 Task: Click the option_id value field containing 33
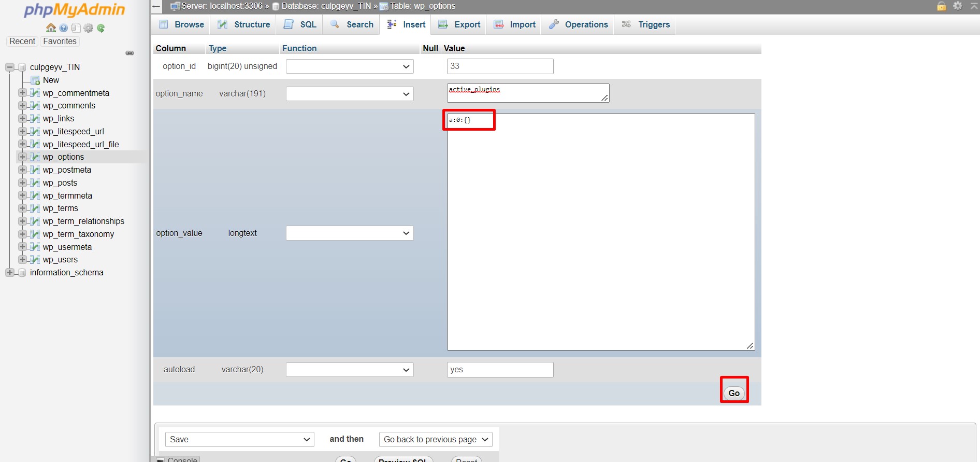pos(500,66)
